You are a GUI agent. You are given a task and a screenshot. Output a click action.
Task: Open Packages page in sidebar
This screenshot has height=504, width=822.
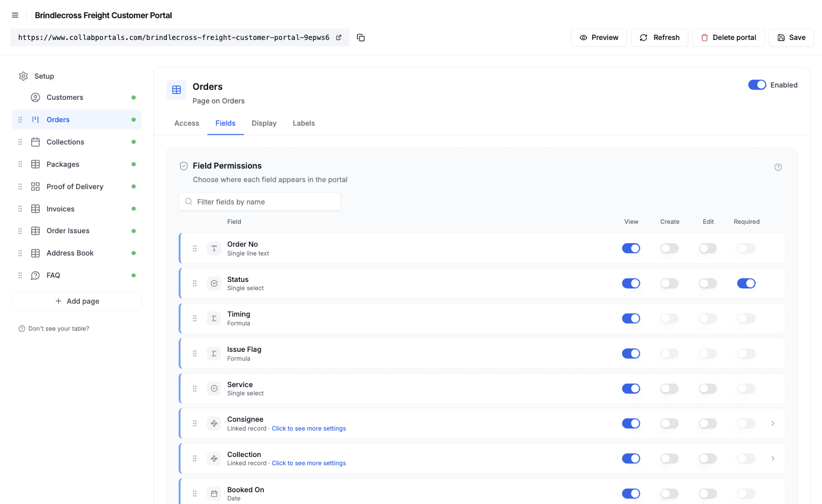point(76,164)
